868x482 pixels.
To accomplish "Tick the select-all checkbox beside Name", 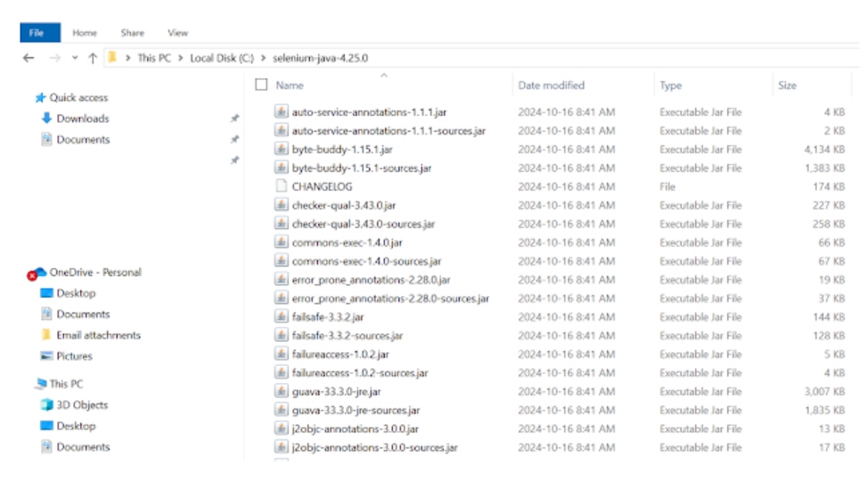I will coord(261,85).
